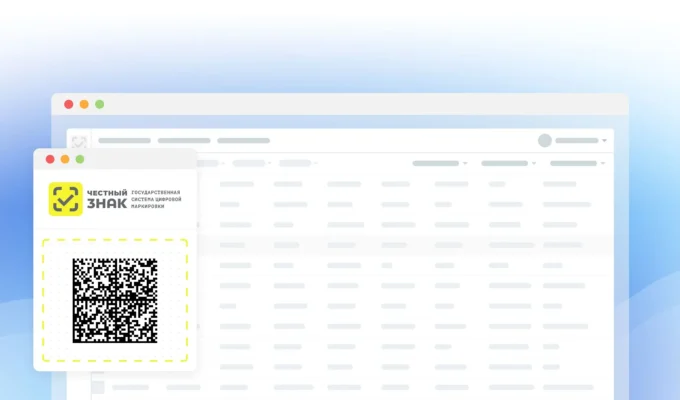Click the yellow Честный ЗНАК checkmark logo
The width and height of the screenshot is (680, 400).
(65, 199)
